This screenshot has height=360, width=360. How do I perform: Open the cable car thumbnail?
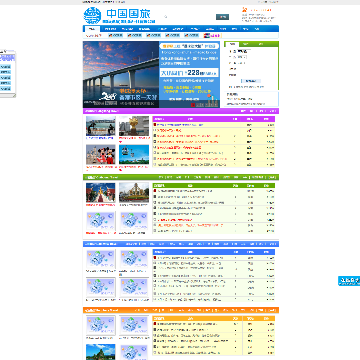134,154
